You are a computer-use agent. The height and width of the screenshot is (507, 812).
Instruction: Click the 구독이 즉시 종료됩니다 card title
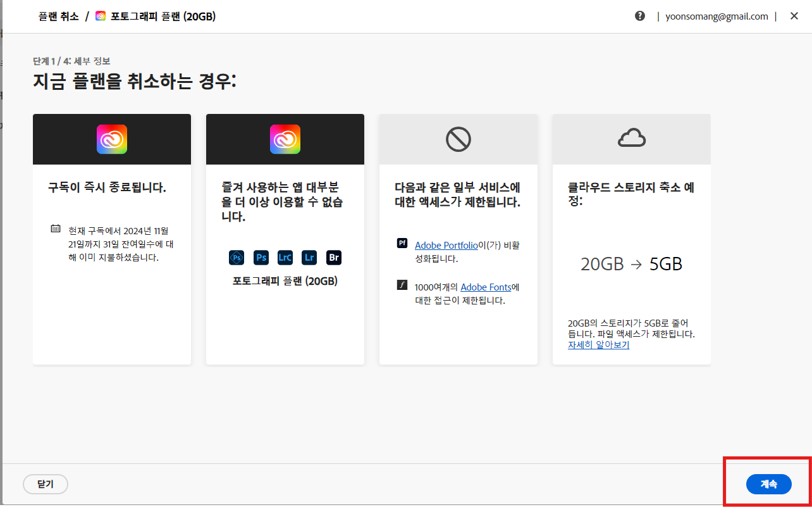pos(107,187)
